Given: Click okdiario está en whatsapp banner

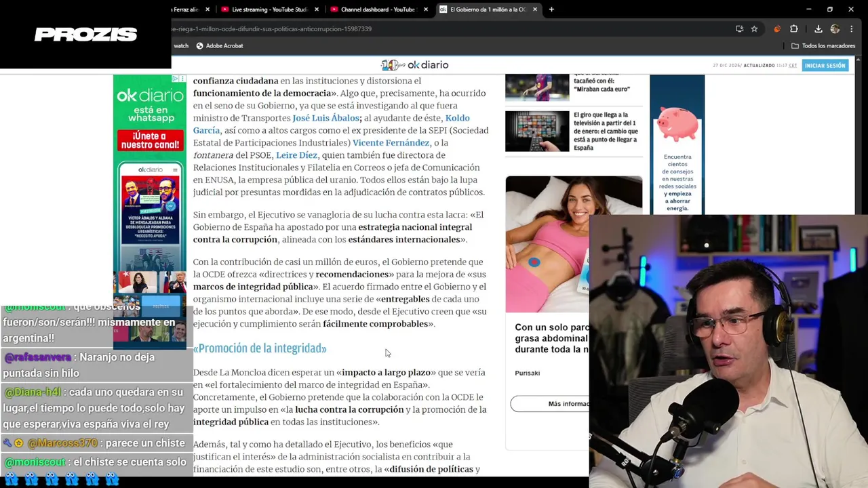Looking at the screenshot, I should click(x=150, y=106).
